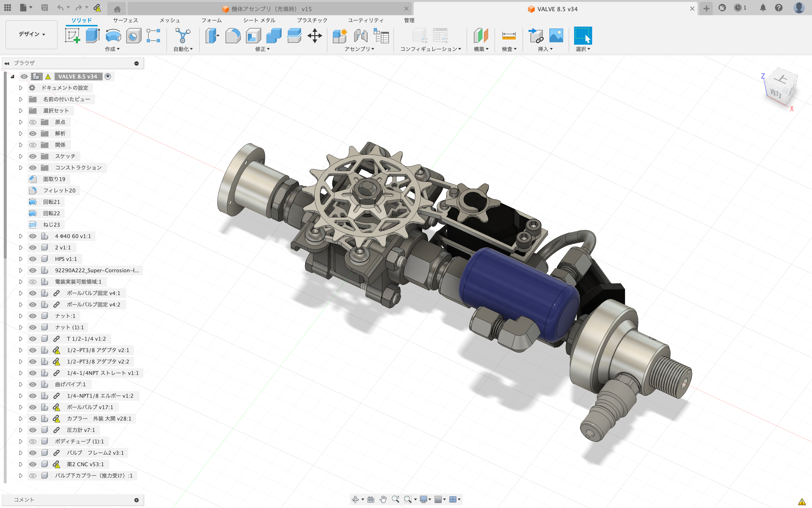Expand the ドキュメントの設定 node
This screenshot has width=812, height=508.
[21, 88]
